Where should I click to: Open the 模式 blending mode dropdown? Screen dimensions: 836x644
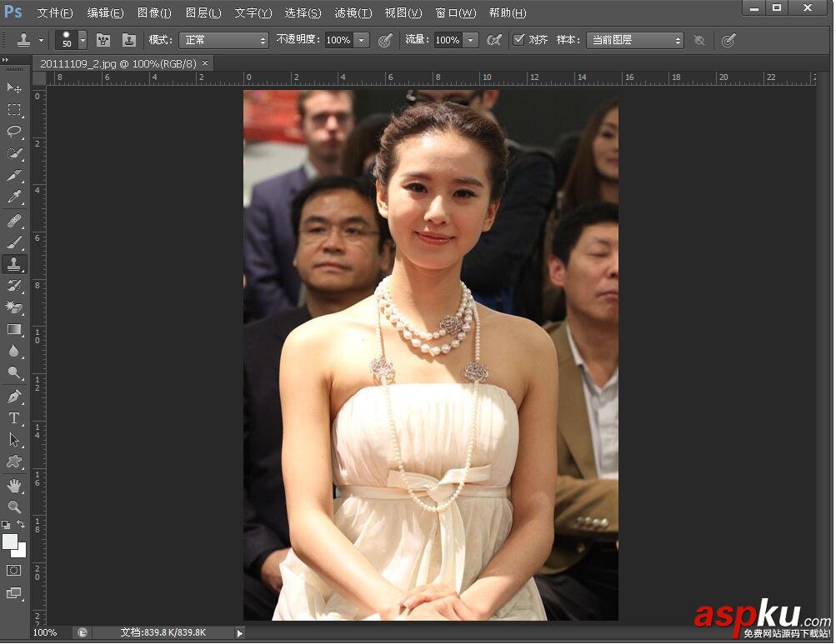[x=223, y=38]
